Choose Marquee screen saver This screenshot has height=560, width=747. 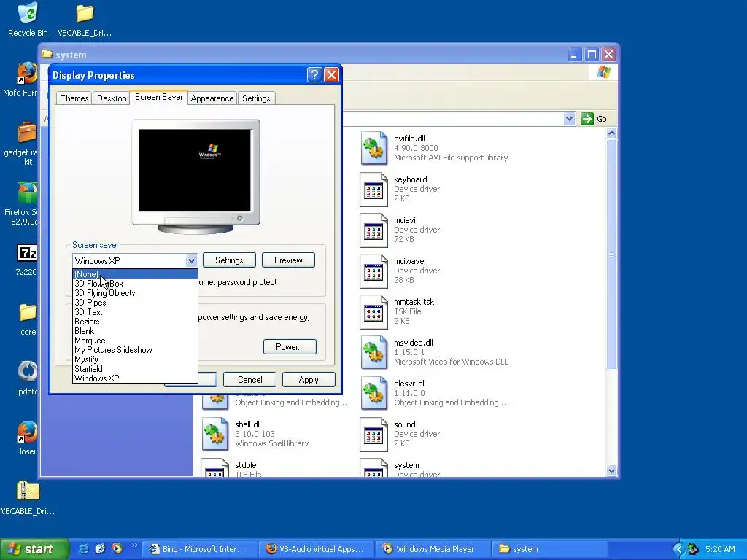tap(135, 341)
